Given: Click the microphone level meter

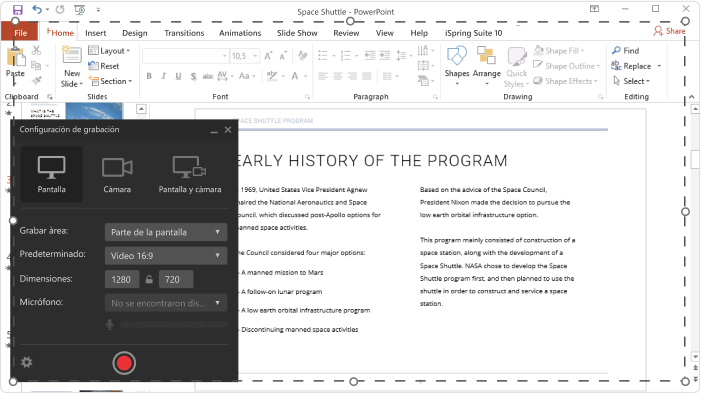Looking at the screenshot, I should tap(173, 325).
